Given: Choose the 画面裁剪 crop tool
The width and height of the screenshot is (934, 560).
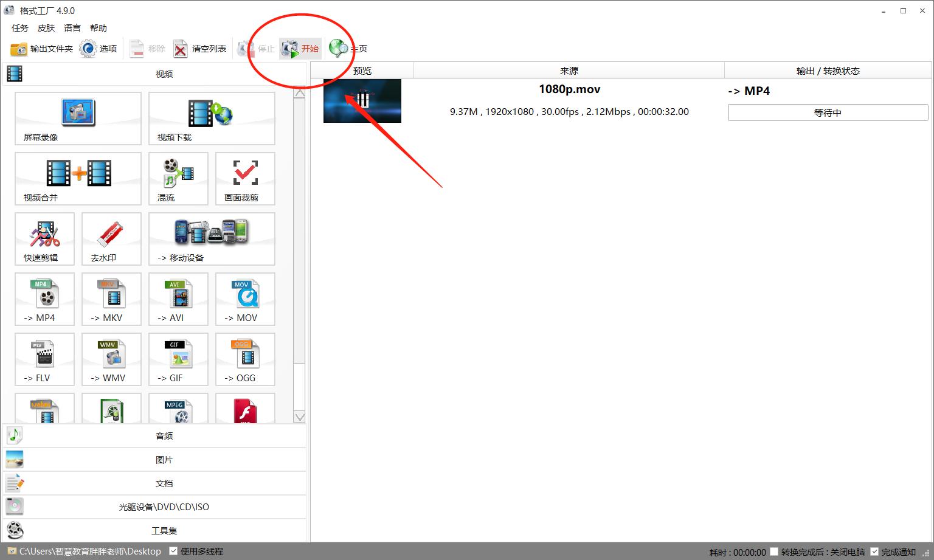Looking at the screenshot, I should point(245,179).
